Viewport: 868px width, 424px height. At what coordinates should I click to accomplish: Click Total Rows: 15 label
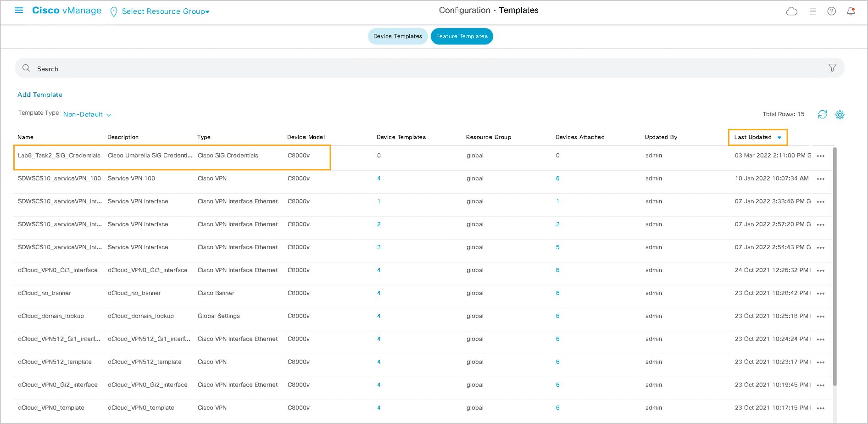(784, 114)
